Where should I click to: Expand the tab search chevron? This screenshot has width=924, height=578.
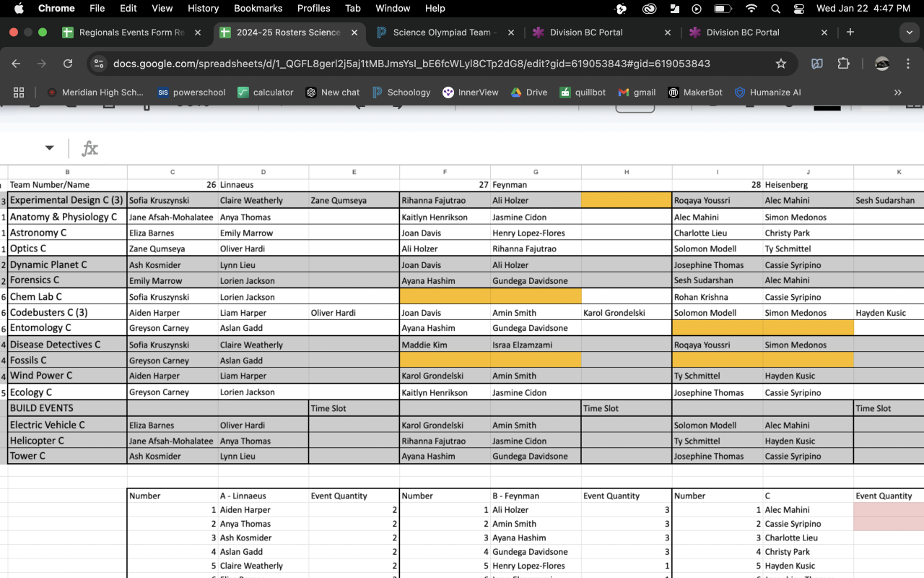[x=909, y=33]
